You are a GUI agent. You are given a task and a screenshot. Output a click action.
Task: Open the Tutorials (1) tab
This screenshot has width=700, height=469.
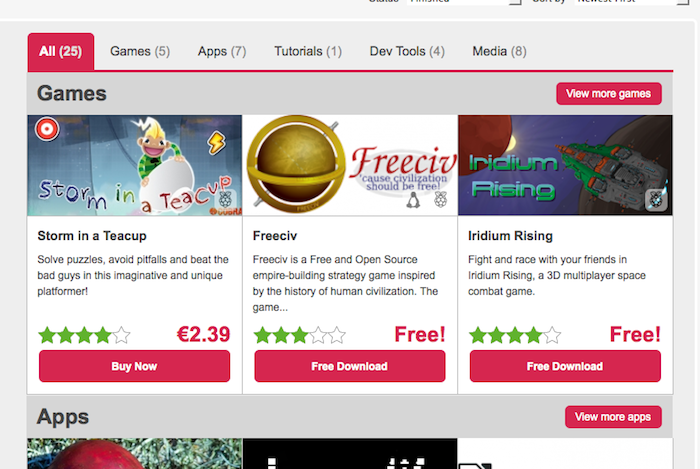(308, 51)
